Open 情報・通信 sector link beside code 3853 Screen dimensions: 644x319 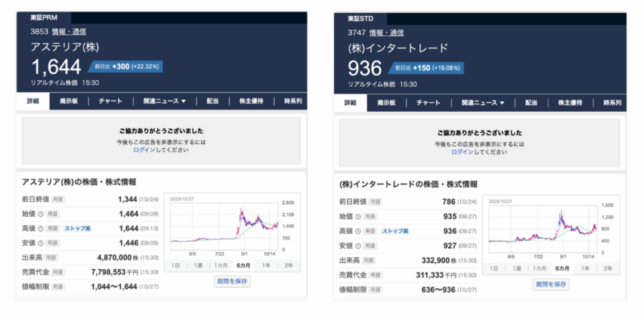click(69, 31)
